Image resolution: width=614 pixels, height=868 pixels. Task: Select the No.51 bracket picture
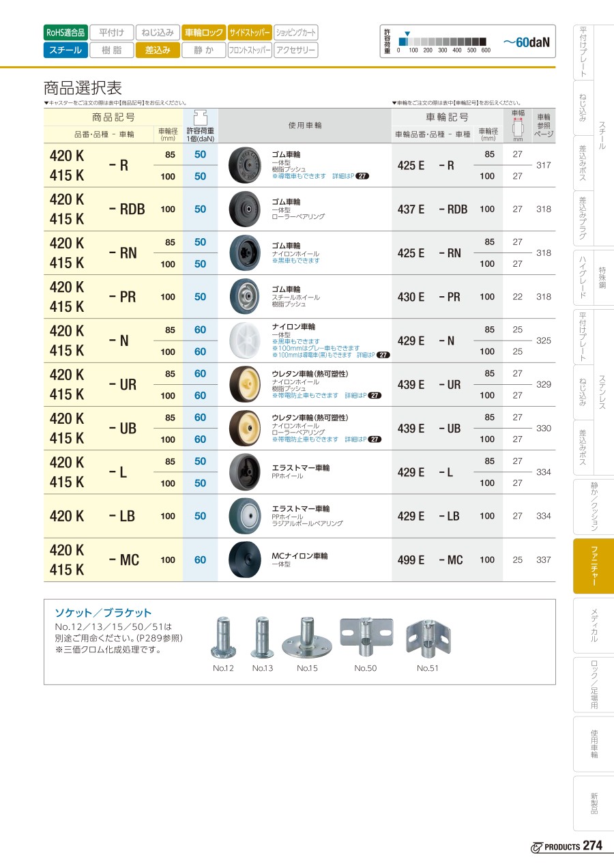[428, 637]
